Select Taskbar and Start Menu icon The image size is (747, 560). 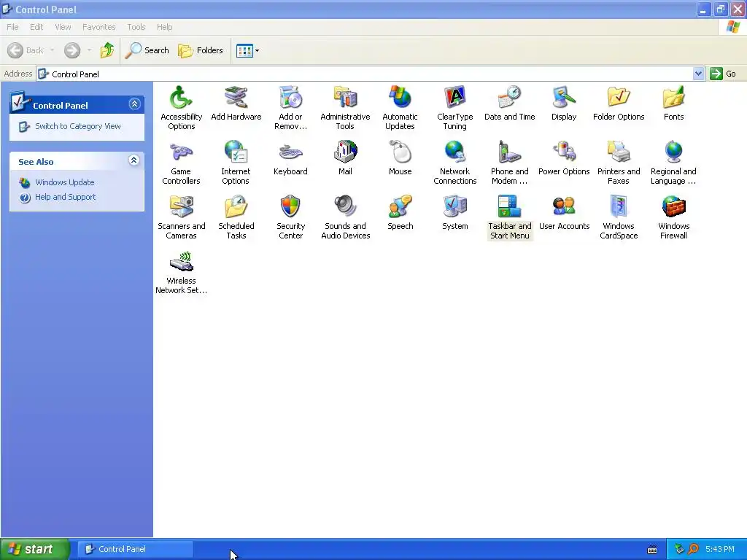click(x=510, y=217)
